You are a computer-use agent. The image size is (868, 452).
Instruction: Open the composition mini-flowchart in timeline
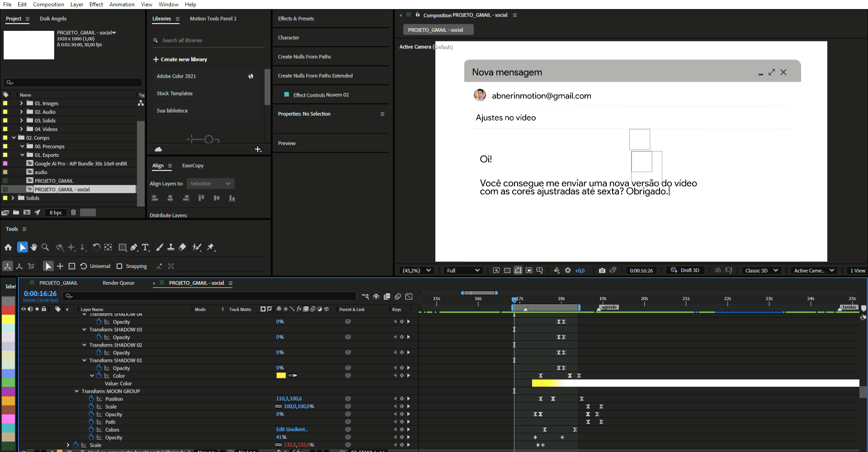coord(365,297)
